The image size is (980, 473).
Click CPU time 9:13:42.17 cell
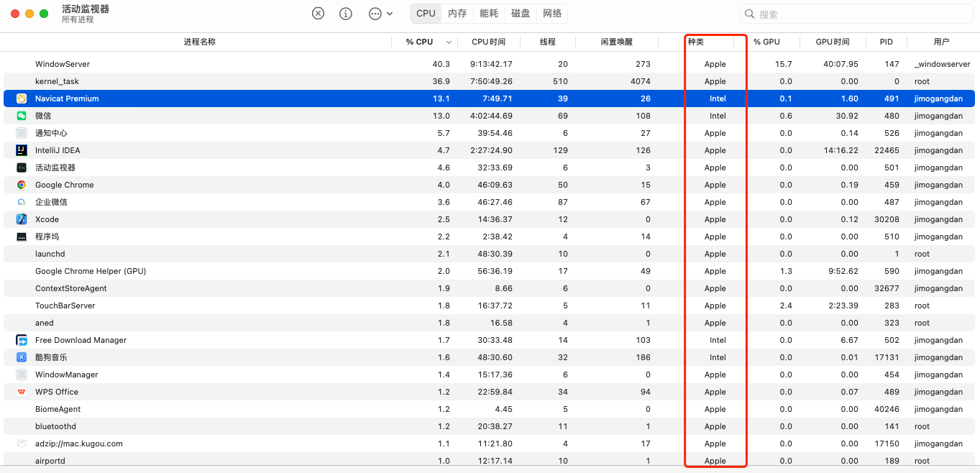(491, 64)
